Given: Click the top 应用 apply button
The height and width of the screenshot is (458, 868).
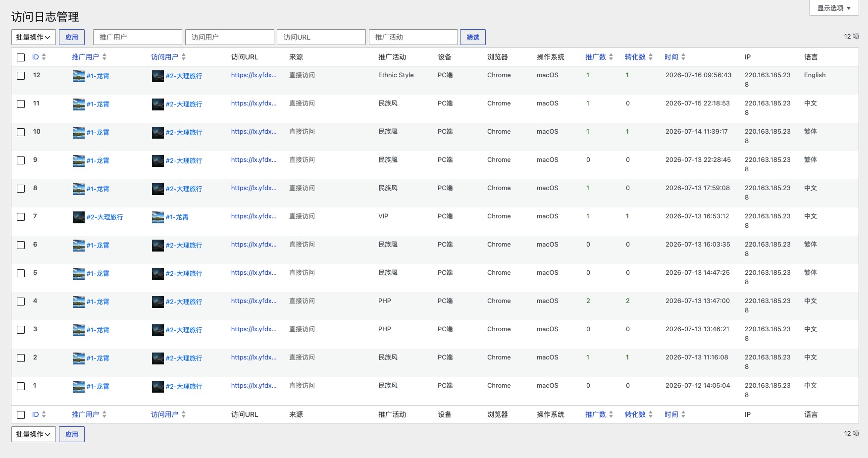Looking at the screenshot, I should [72, 37].
